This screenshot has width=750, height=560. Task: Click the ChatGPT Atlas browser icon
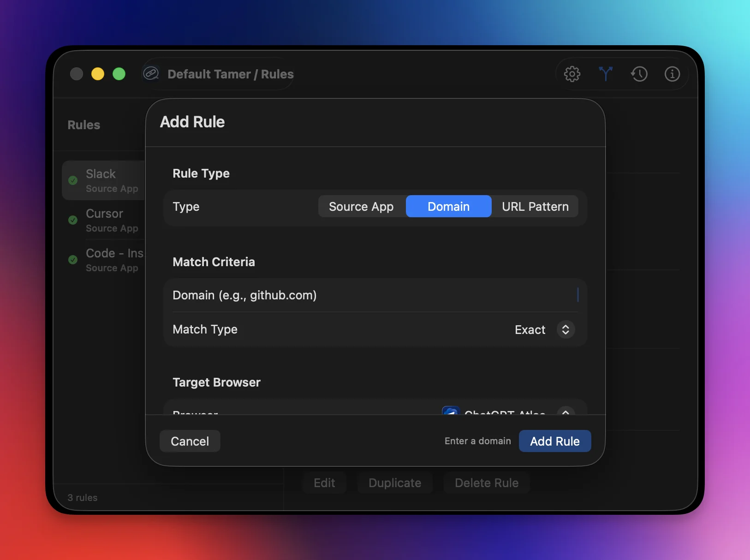pos(451,412)
